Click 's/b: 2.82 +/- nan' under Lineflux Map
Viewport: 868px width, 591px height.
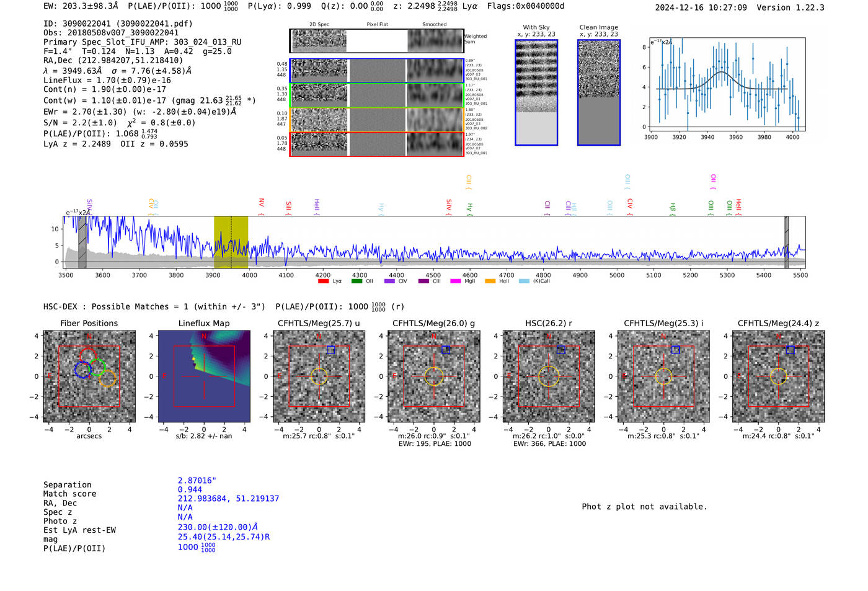point(204,437)
